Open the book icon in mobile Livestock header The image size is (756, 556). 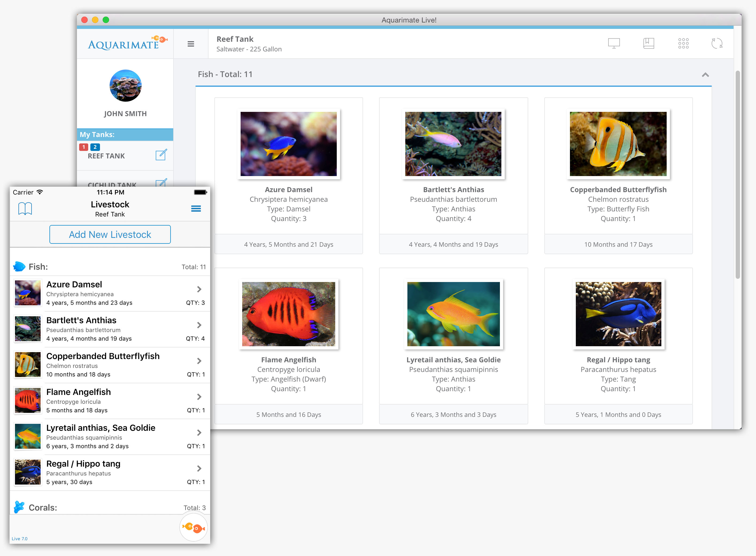pos(25,209)
